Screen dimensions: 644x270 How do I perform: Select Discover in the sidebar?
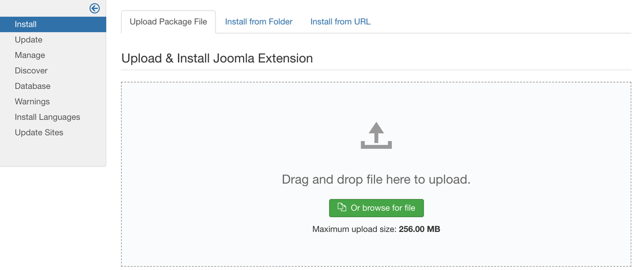(x=31, y=71)
